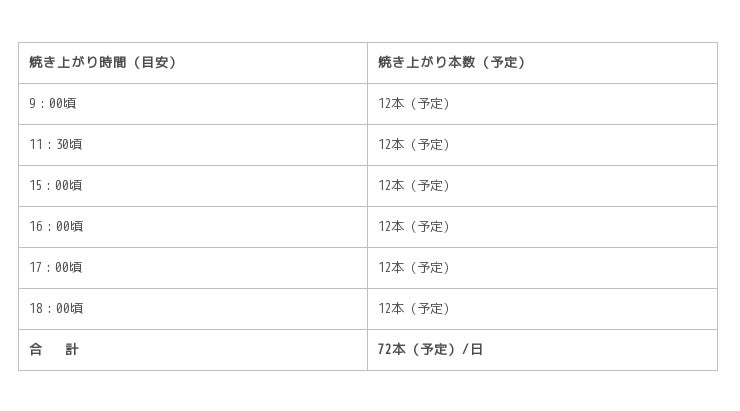The image size is (740, 411).
Task: Click the 焼き上がり時間（目安） header cell
Action: point(103,63)
